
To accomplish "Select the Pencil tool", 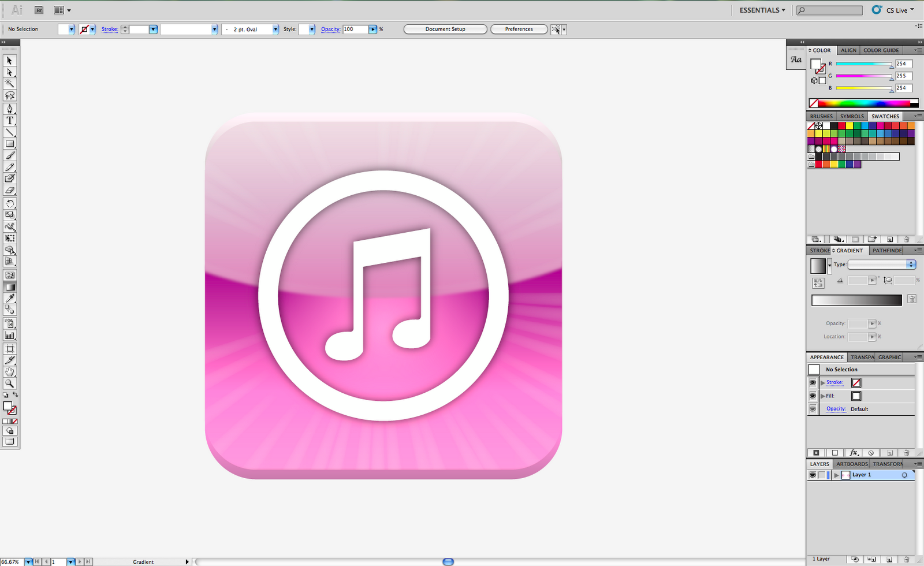I will 10,167.
